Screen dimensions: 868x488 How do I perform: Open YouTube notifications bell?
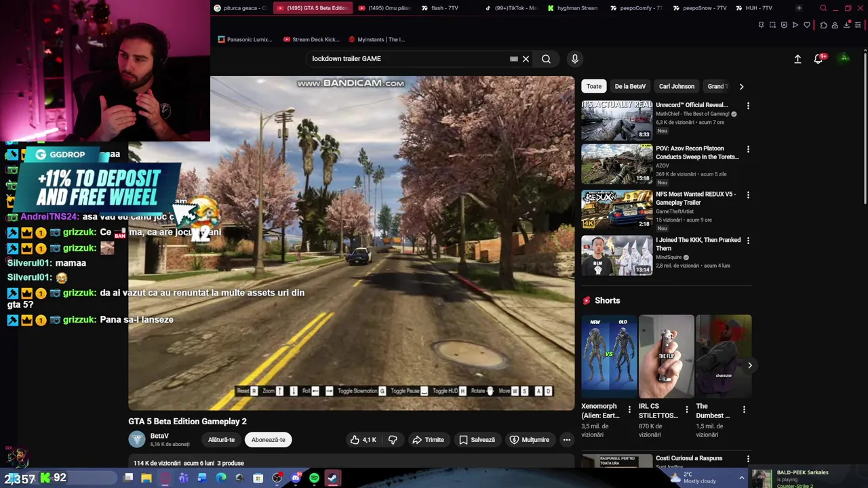coord(818,59)
